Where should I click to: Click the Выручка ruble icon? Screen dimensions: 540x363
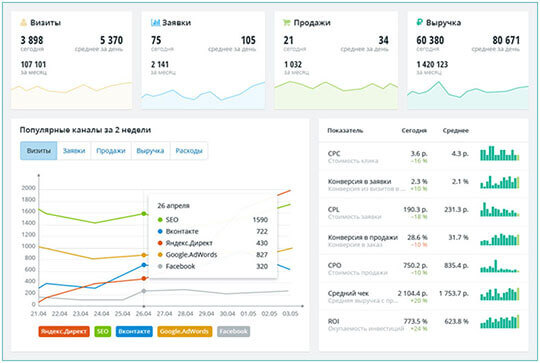(419, 22)
